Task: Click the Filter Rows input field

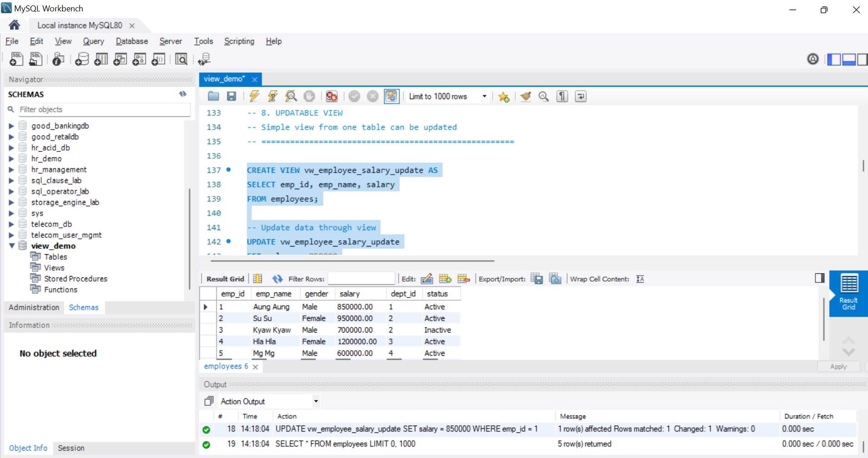Action: coord(361,279)
